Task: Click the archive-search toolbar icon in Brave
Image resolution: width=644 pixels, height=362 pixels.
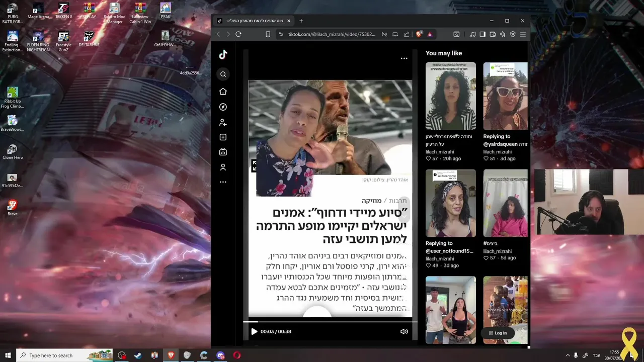Action: pos(456,34)
